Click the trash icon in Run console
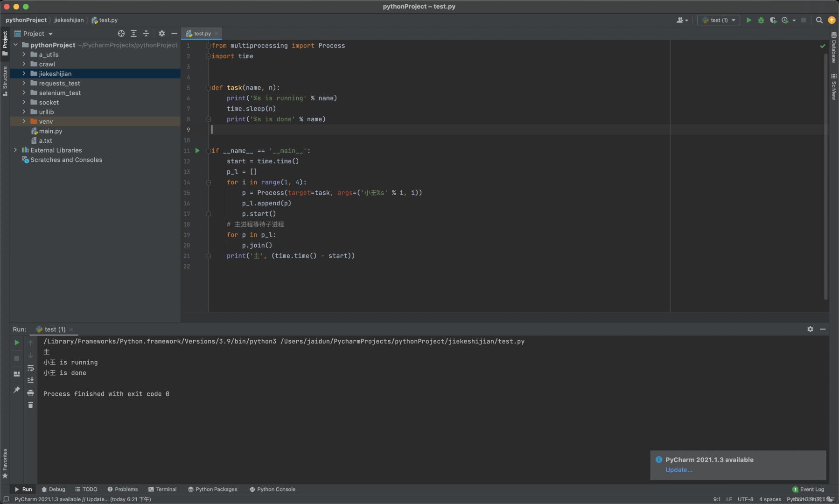 30,405
